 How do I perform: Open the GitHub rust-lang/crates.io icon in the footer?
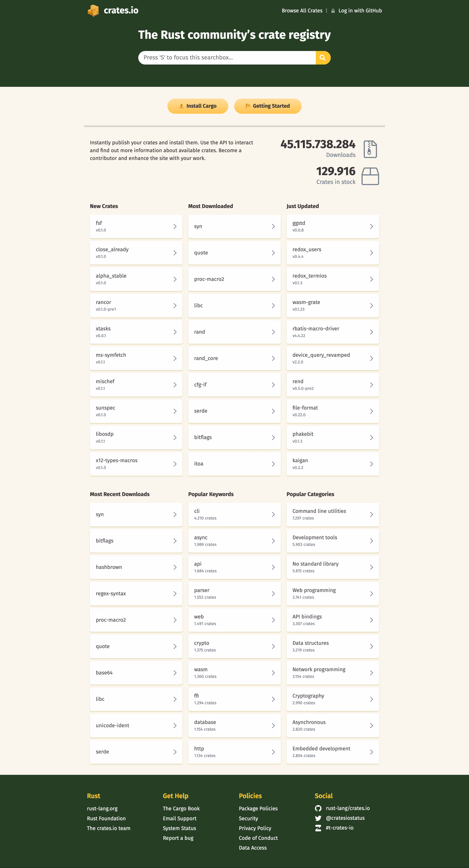318,808
